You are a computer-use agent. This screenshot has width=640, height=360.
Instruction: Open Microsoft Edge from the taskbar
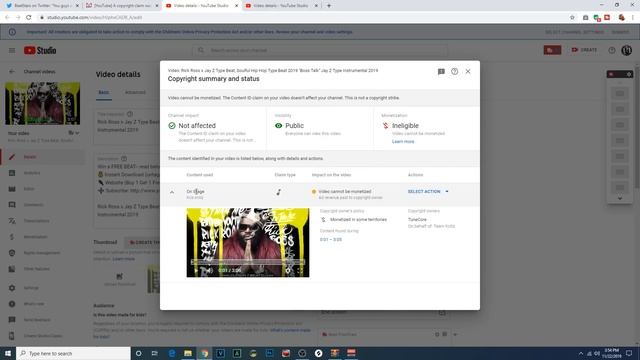point(172,353)
